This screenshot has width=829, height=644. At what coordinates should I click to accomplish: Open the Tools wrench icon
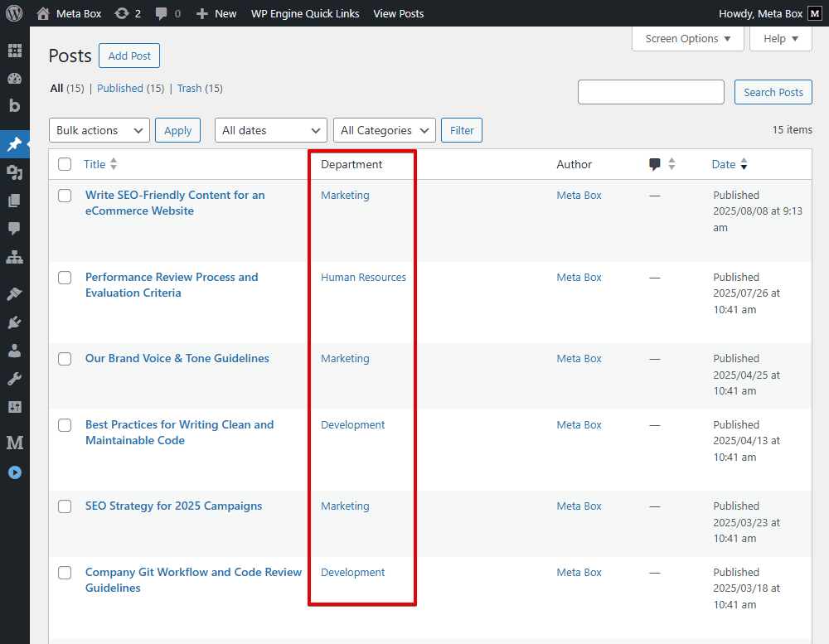point(15,378)
